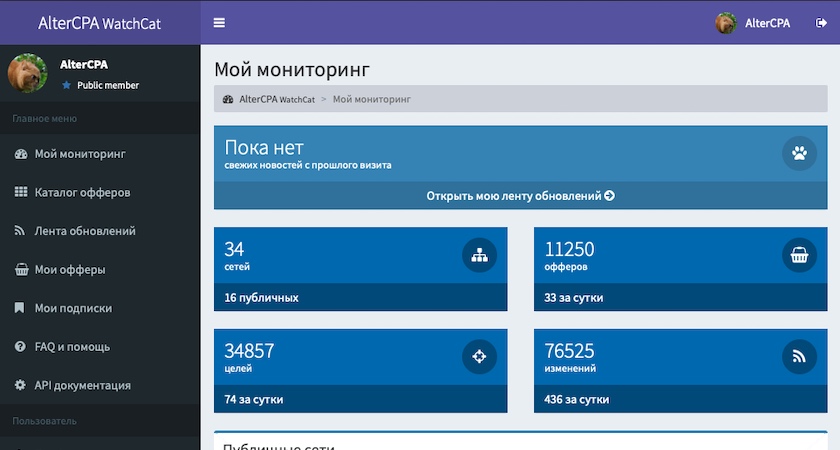Click the dashboard icon beside Мой мониторинг

20,154
